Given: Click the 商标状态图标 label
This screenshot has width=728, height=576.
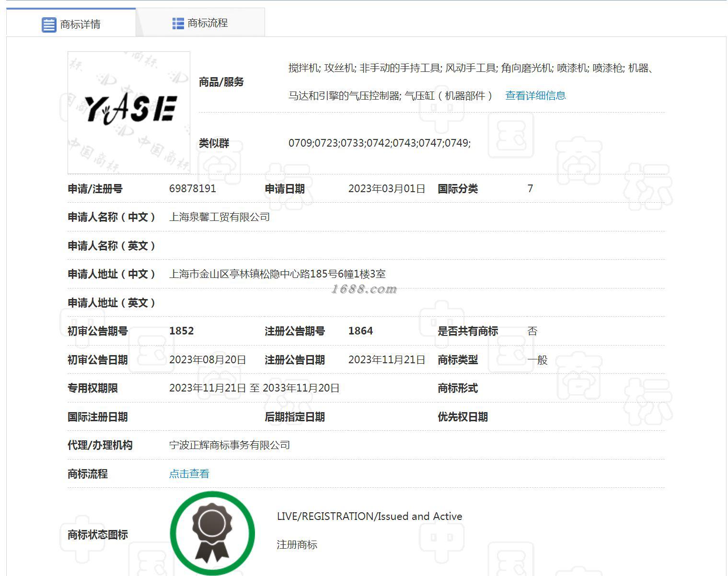Looking at the screenshot, I should click(98, 535).
